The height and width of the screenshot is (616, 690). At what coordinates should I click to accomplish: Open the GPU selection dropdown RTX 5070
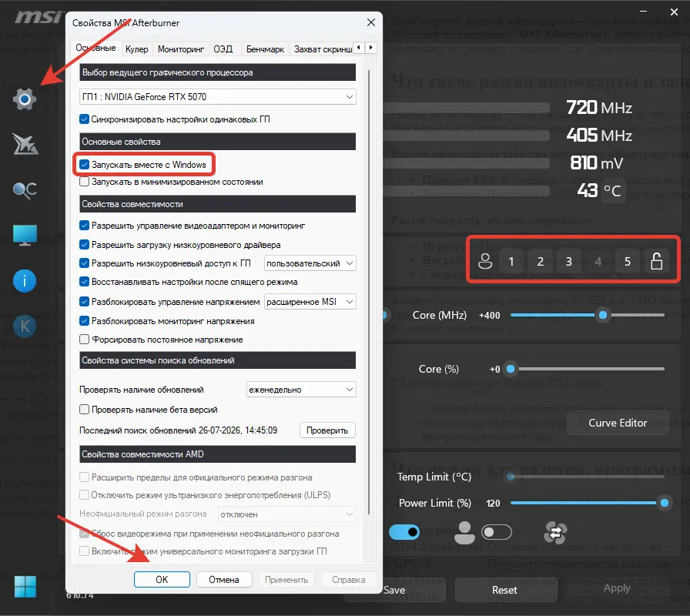[x=218, y=97]
